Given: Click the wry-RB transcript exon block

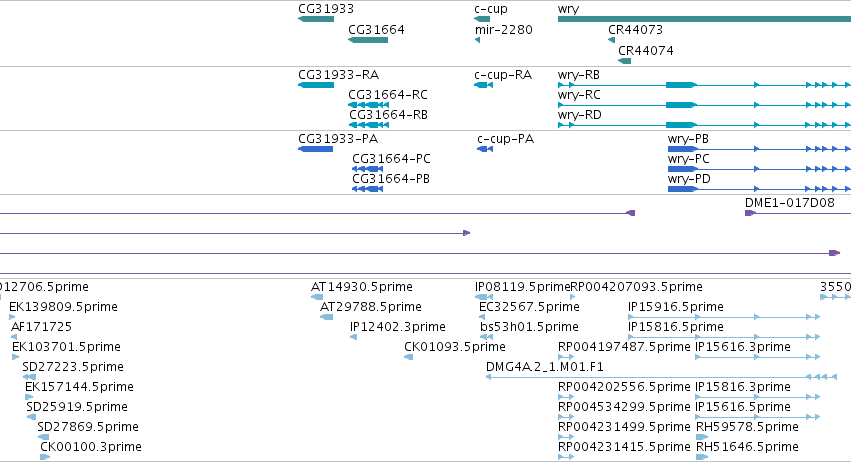Looking at the screenshot, I should coord(681,85).
